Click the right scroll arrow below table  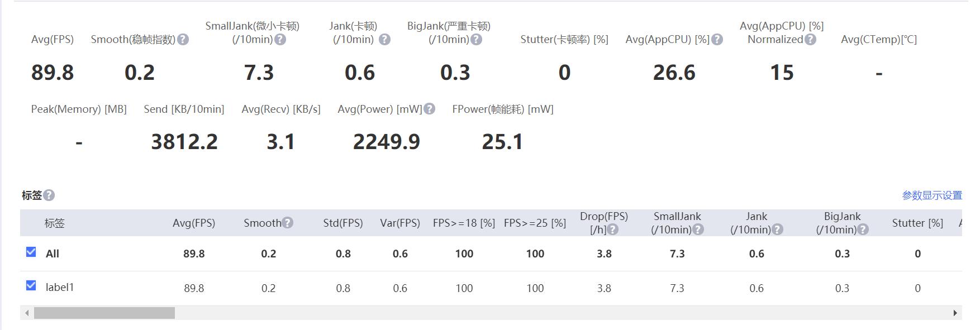point(955,313)
